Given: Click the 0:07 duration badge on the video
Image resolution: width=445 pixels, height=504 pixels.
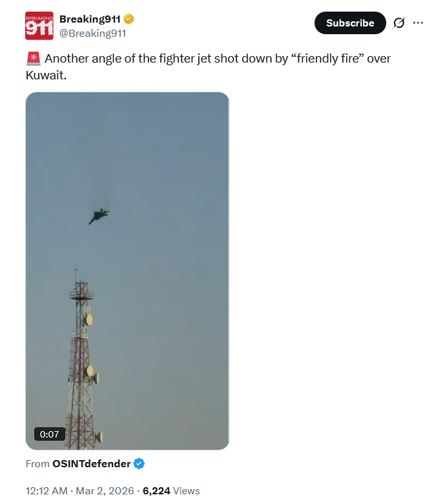Looking at the screenshot, I should pyautogui.click(x=50, y=434).
